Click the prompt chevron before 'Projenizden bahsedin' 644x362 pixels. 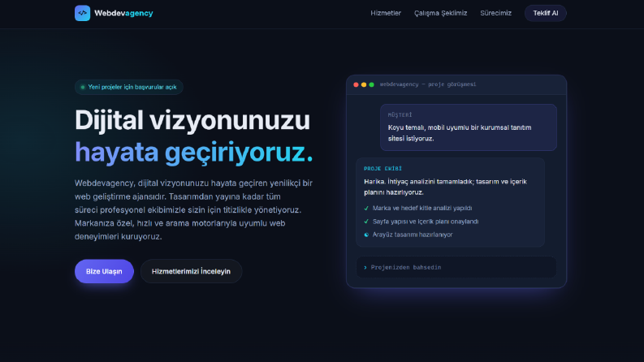tap(365, 268)
